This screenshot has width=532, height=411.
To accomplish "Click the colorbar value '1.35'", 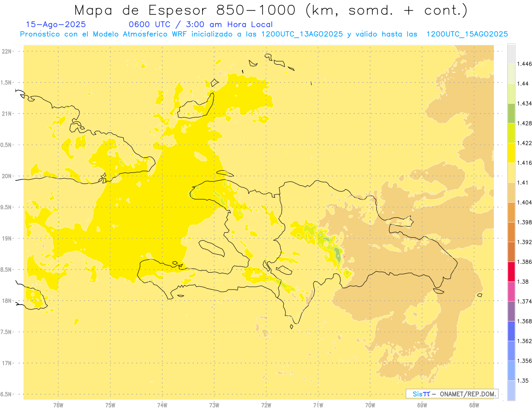I will 524,380.
